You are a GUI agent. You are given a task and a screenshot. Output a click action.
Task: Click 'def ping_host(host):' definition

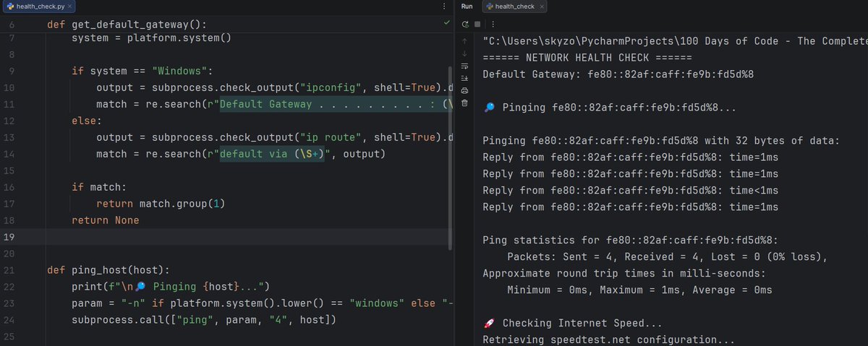108,270
